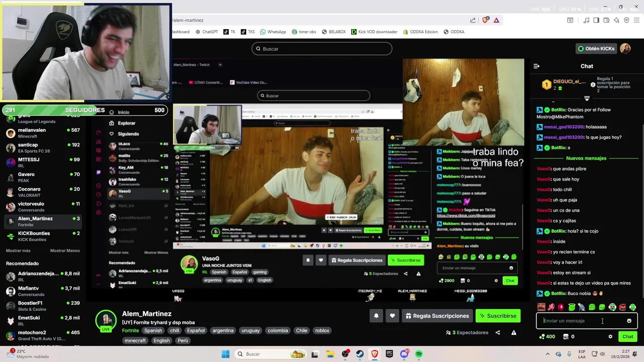Click the 400 channel points icon
This screenshot has width=644, height=362.
coord(541,336)
